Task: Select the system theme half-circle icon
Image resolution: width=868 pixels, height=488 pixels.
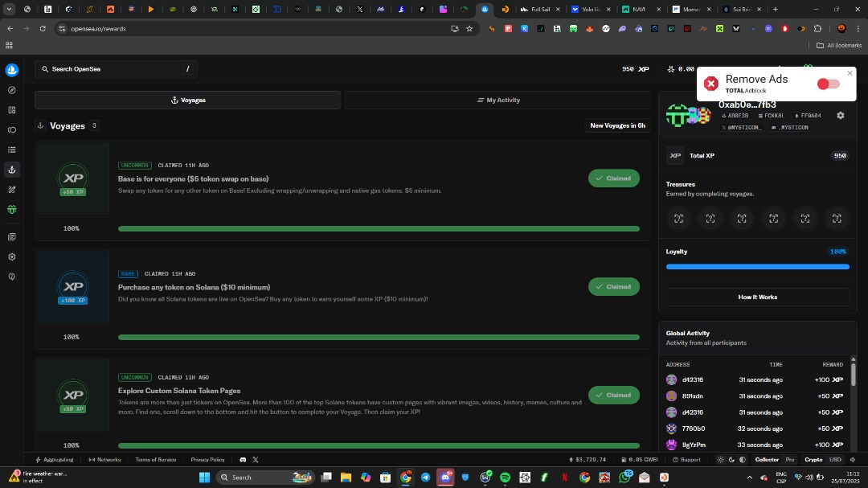Action: tap(743, 460)
